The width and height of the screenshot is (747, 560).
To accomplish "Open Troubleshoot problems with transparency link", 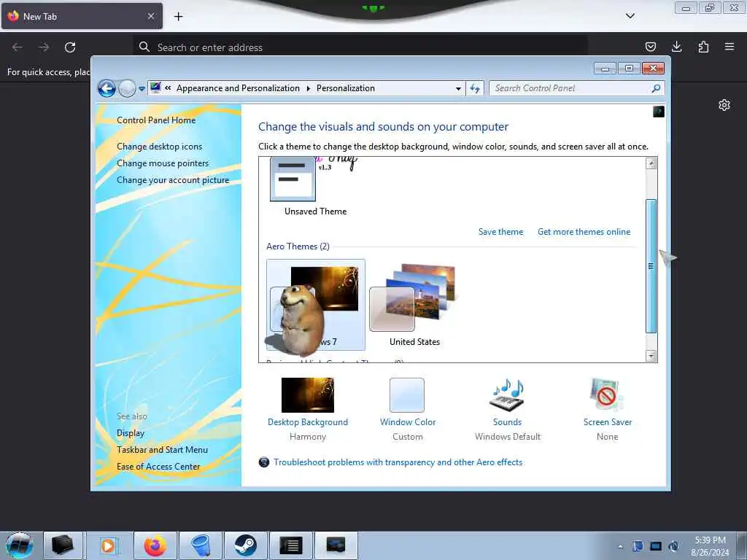I will (398, 462).
